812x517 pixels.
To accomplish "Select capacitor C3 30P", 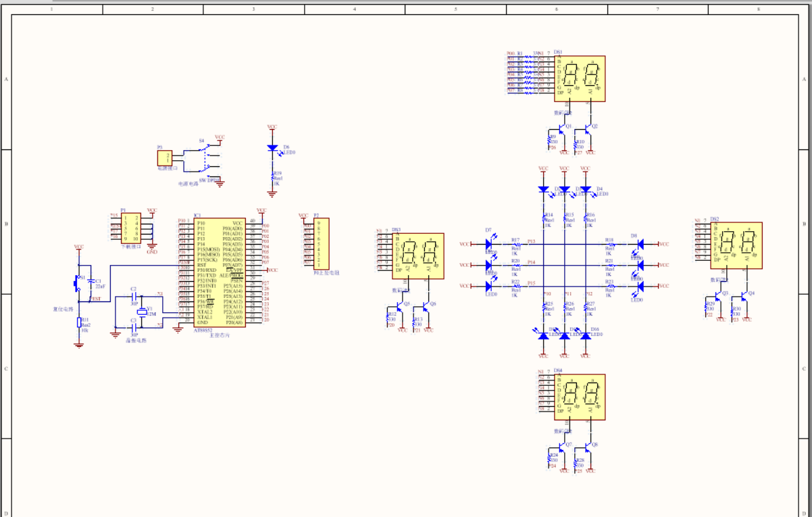I will tap(134, 328).
